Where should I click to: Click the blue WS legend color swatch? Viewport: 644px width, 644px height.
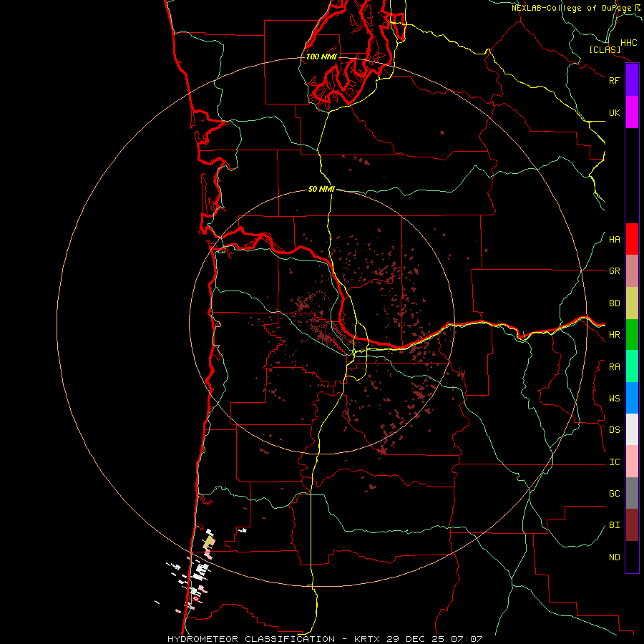[x=632, y=398]
